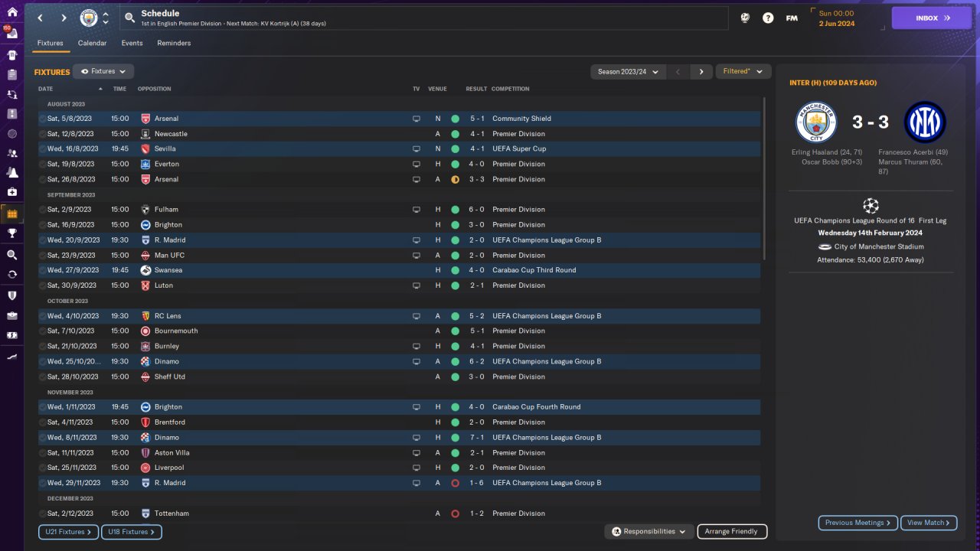Open the Home screen from the sidebar
This screenshot has height=551, width=980.
[11, 12]
